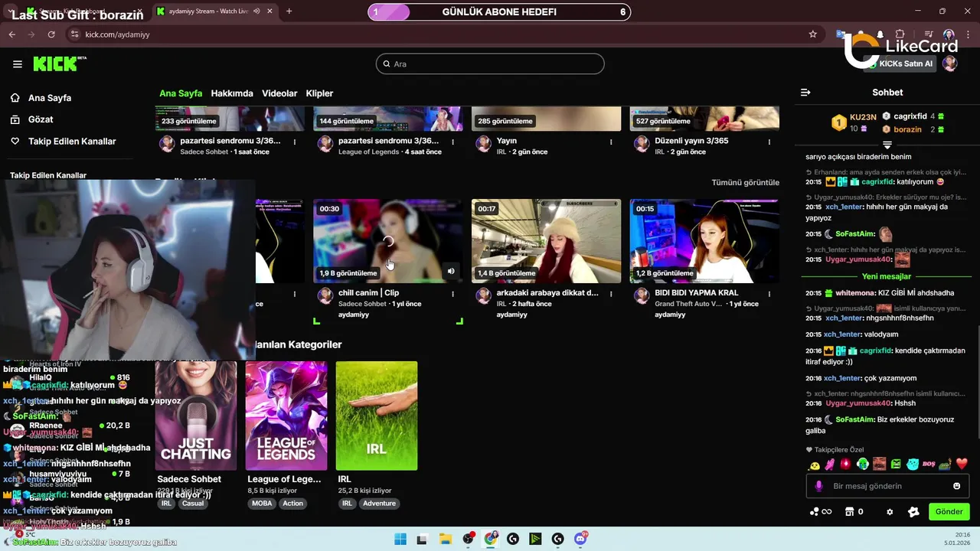The image size is (980, 551).
Task: Insert the yellow blob emote
Action: click(815, 465)
